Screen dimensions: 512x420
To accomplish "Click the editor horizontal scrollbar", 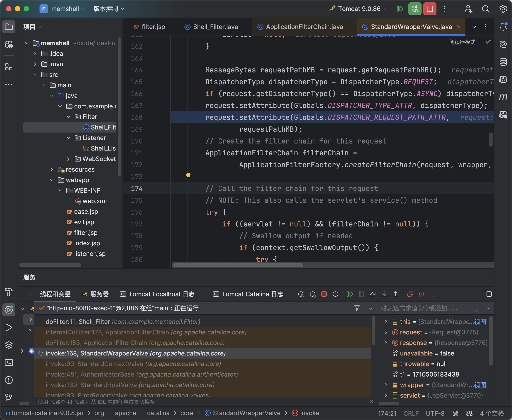I will point(238,265).
